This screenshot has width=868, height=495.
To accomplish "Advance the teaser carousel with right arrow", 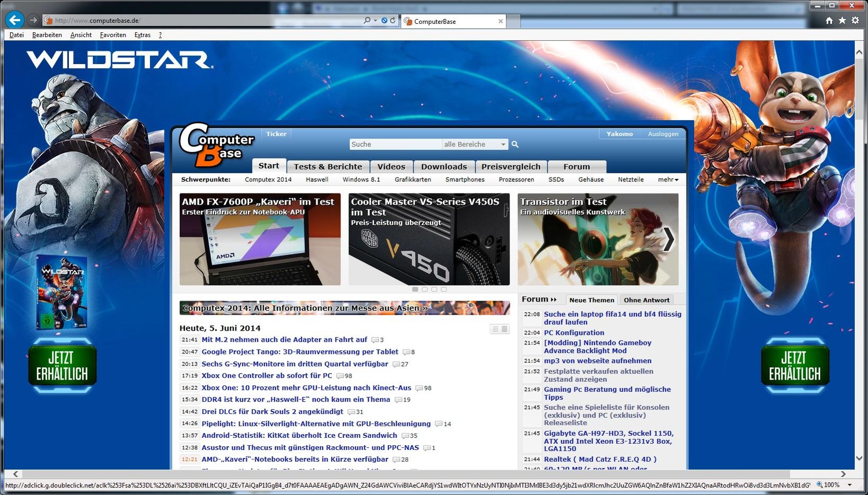I will click(669, 239).
